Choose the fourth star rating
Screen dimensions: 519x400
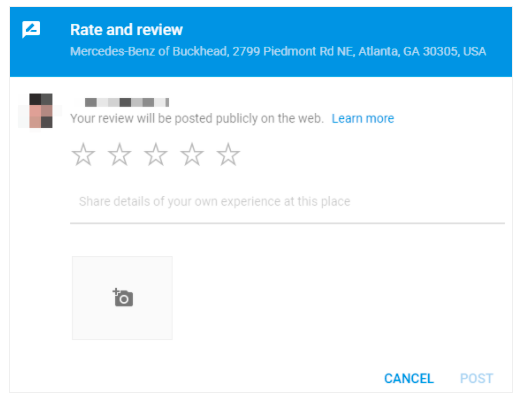pos(192,154)
